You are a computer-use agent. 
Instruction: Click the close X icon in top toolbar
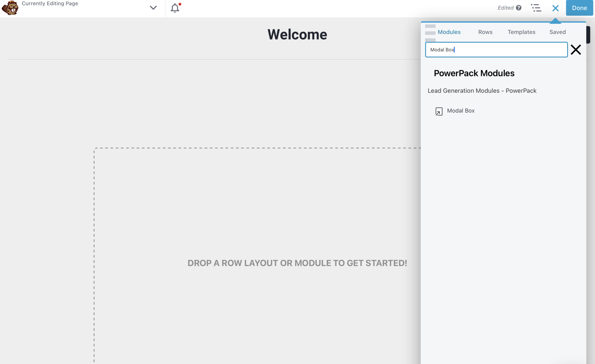555,8
